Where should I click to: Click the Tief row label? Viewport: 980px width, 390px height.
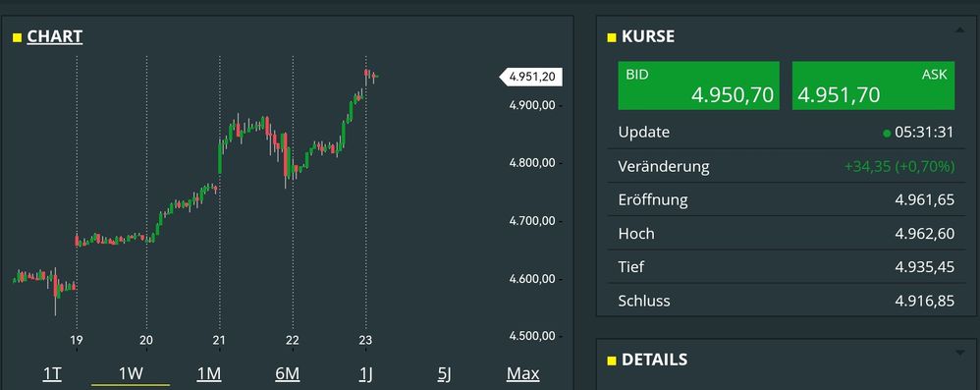(631, 267)
